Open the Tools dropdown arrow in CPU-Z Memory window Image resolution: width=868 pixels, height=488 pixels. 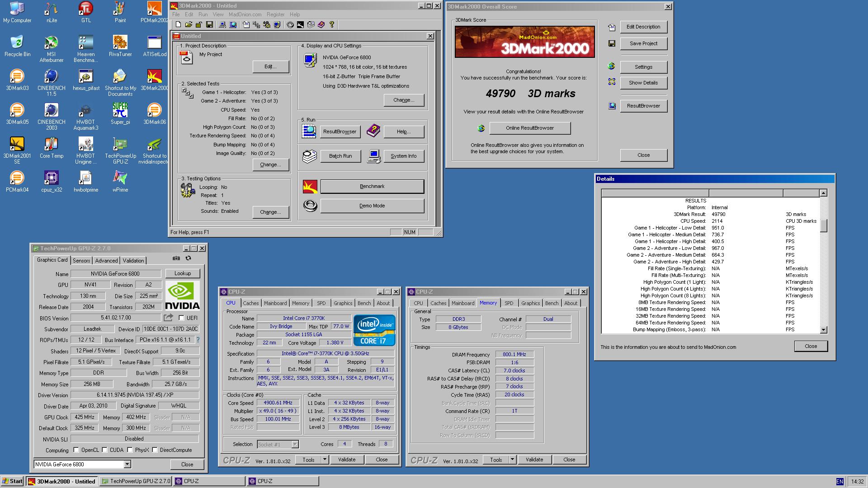click(x=512, y=460)
